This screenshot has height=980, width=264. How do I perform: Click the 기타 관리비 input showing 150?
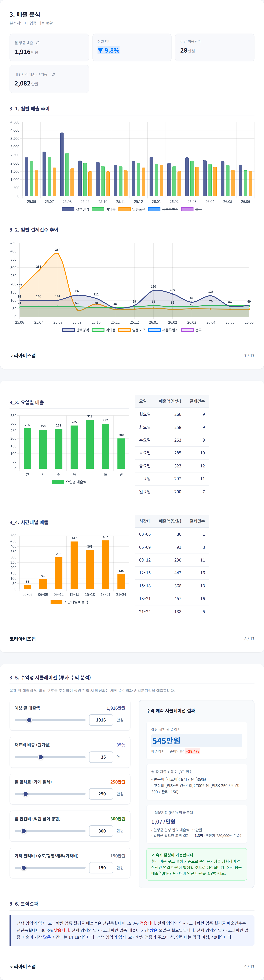coord(101,868)
